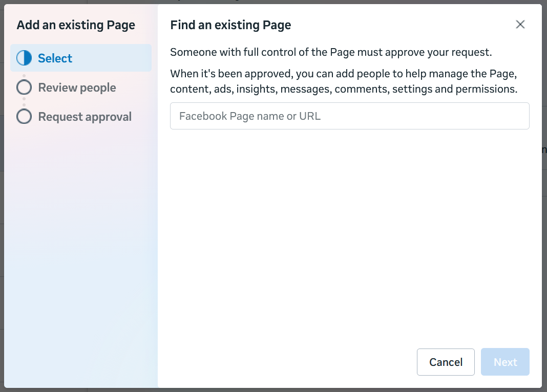This screenshot has width=547, height=392.
Task: Click the paragraph about adding people to manage
Action: (343, 81)
